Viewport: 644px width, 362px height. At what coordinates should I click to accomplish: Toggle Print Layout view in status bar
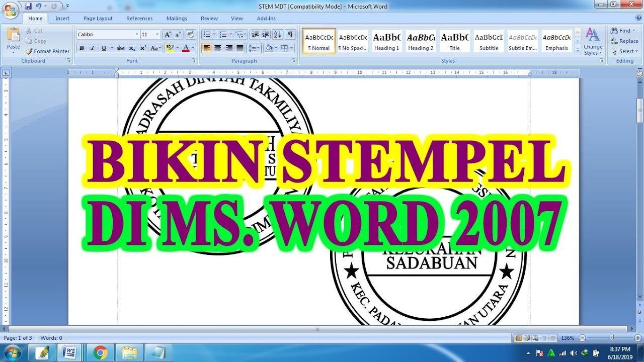[519, 338]
